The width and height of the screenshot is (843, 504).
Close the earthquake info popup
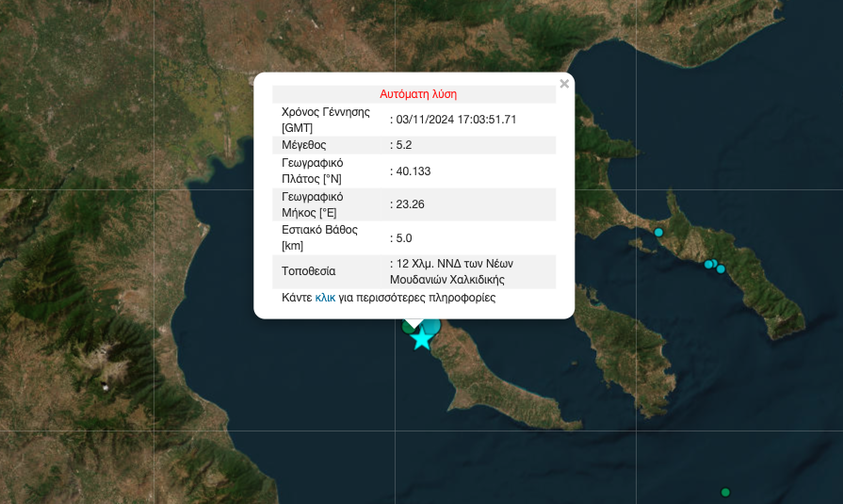click(564, 84)
